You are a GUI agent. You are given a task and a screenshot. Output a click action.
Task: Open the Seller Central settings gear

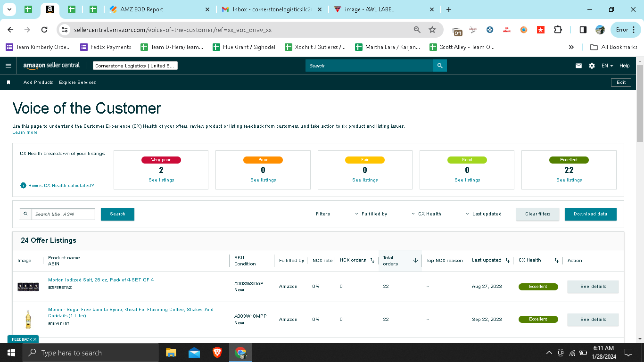pyautogui.click(x=592, y=66)
